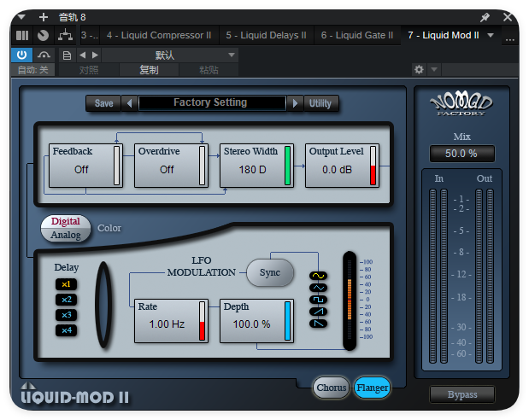529x420 pixels.
Task: Toggle the plugin power bypass button
Action: click(x=22, y=55)
